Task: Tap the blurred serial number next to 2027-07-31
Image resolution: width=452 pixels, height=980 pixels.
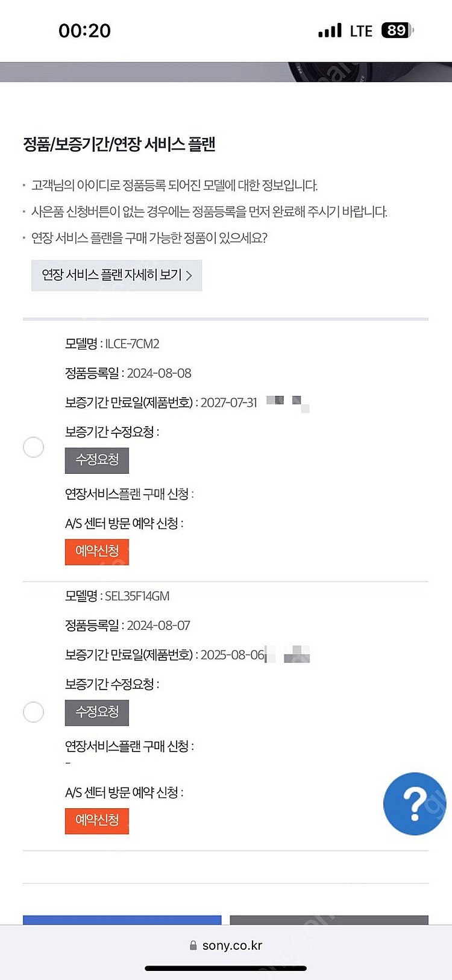Action: [288, 403]
